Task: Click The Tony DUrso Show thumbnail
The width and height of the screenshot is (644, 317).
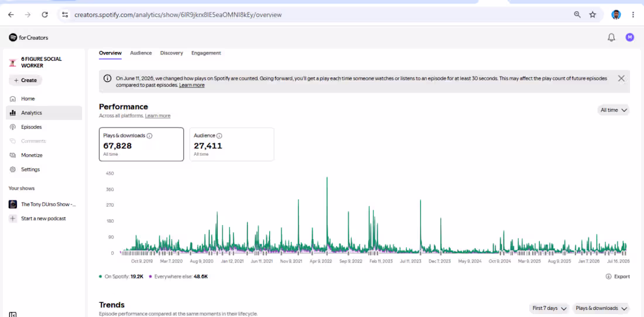Action: (13, 204)
